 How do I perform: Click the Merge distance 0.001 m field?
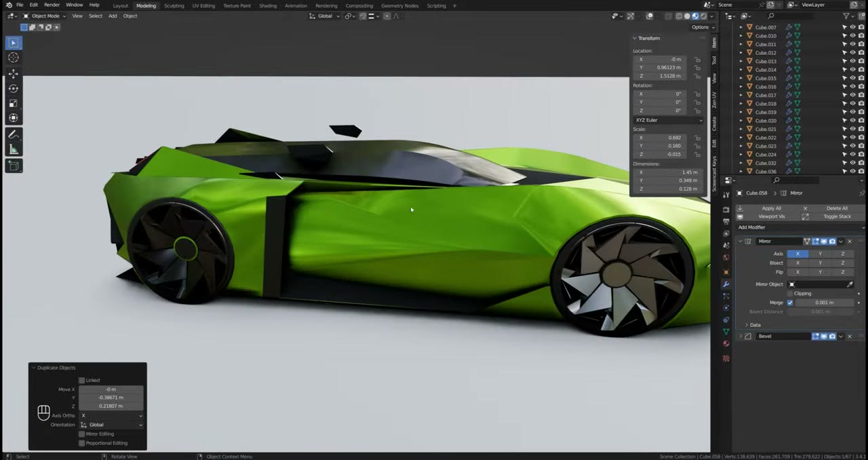click(825, 303)
